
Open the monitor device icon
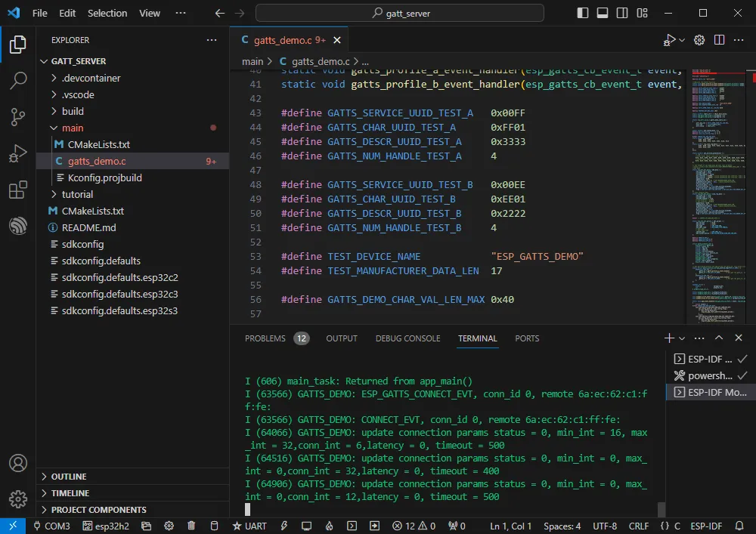(307, 526)
